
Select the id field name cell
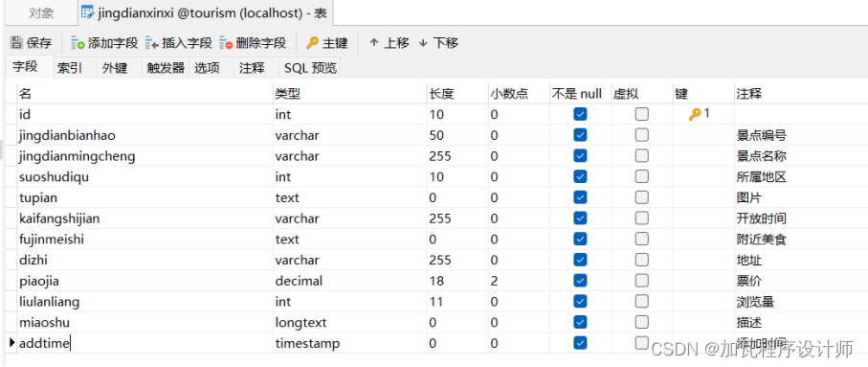pos(145,114)
